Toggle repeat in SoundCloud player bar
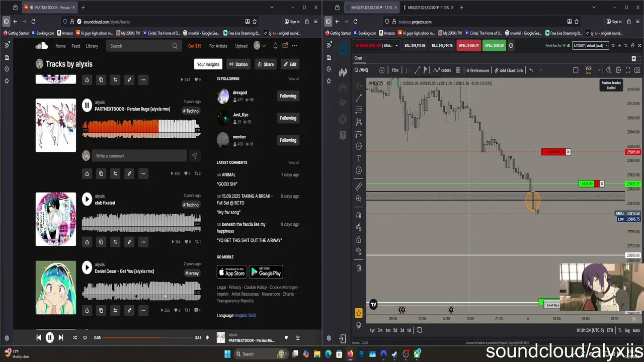 click(85, 338)
